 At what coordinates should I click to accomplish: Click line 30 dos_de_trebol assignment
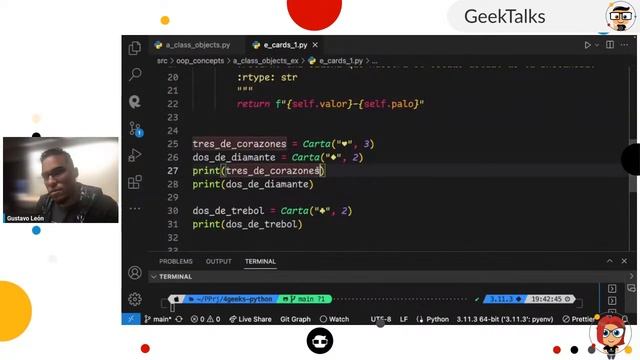tap(272, 211)
